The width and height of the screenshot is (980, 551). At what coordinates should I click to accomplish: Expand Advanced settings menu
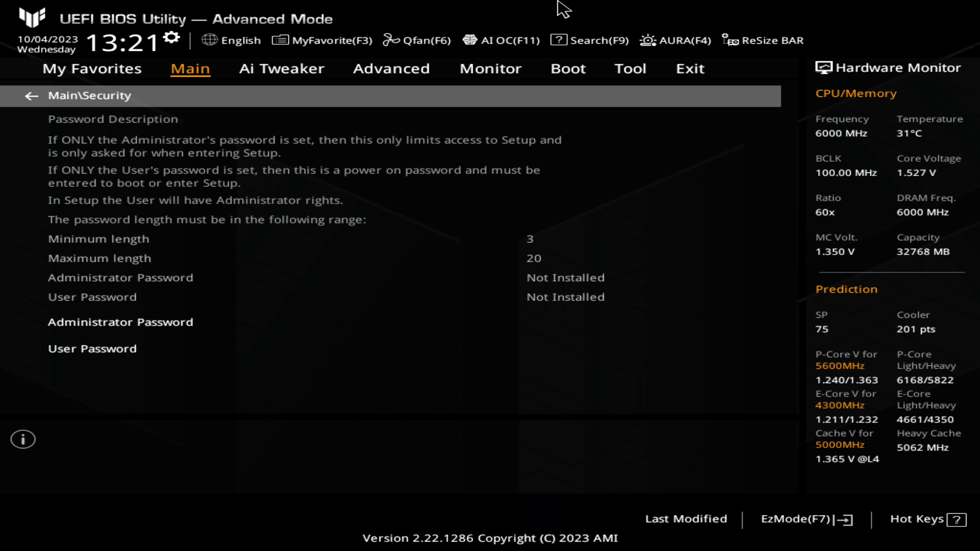[391, 68]
